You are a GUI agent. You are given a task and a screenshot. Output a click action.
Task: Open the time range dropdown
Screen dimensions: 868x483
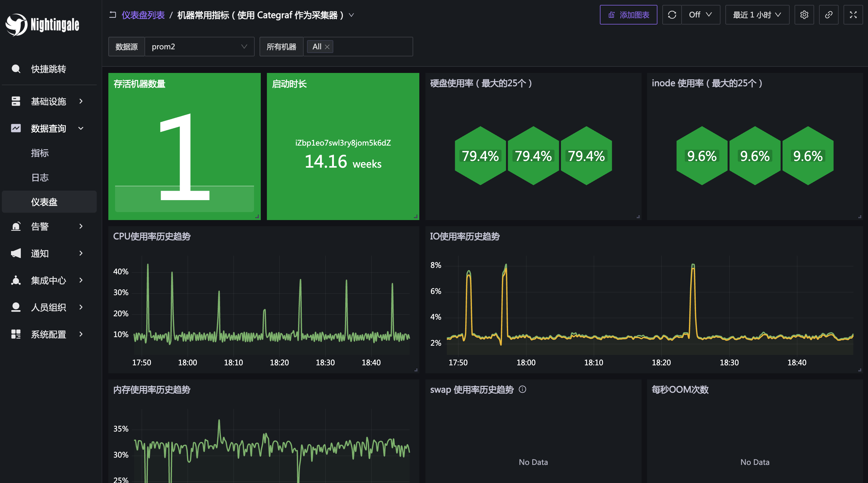(x=757, y=15)
